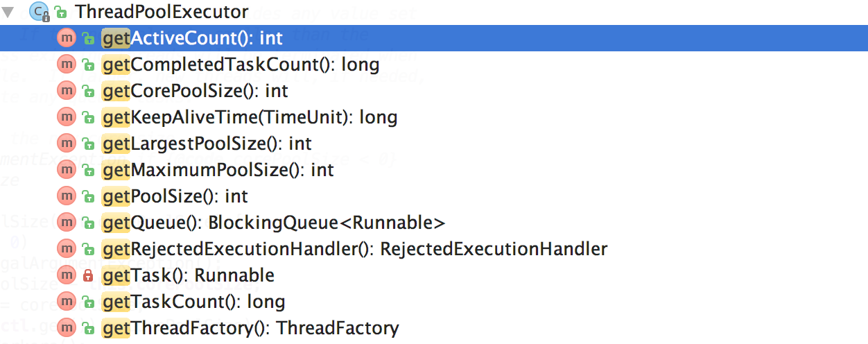Select the getActiveCount(): int method
The image size is (868, 344).
pyautogui.click(x=192, y=39)
